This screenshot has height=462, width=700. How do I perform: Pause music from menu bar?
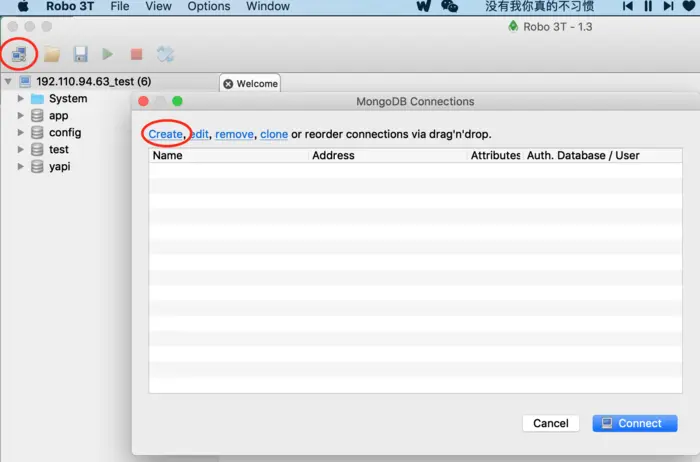[648, 6]
